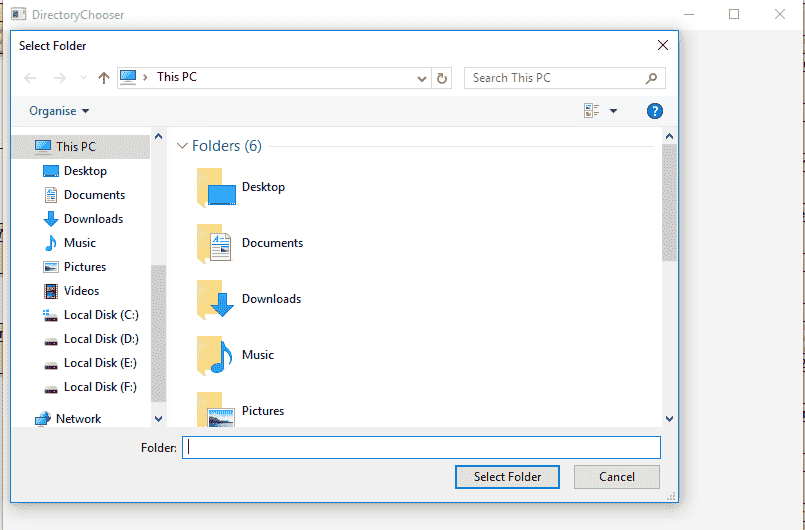Click the file list vertical scrollbar thumb

pyautogui.click(x=669, y=203)
